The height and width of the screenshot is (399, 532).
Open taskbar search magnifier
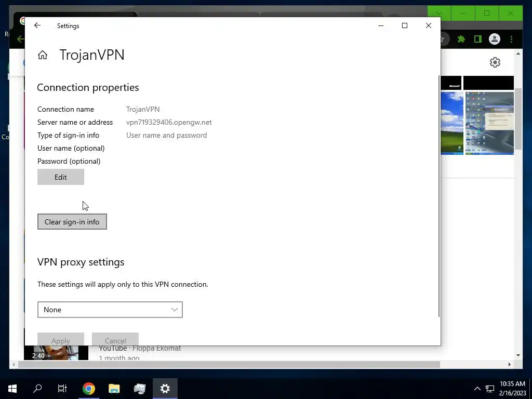pos(37,389)
